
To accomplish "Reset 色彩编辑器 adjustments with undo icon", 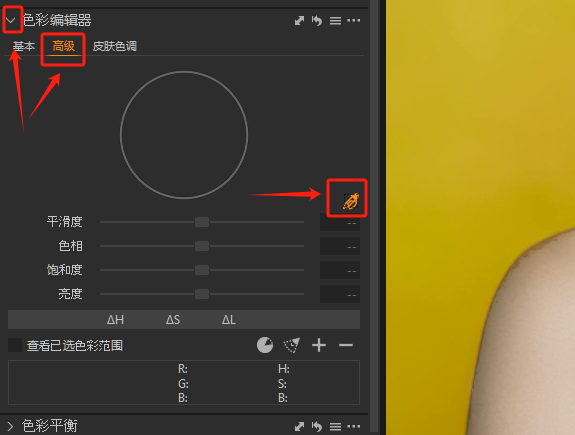I will (x=317, y=21).
